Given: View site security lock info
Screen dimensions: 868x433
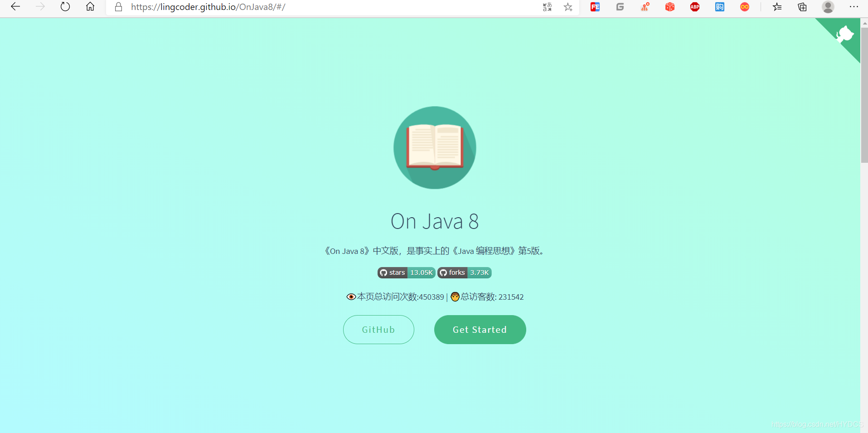Looking at the screenshot, I should coord(119,7).
